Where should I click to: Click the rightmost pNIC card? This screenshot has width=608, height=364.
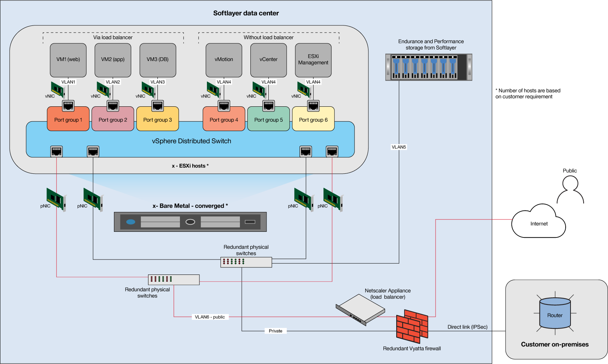333,199
